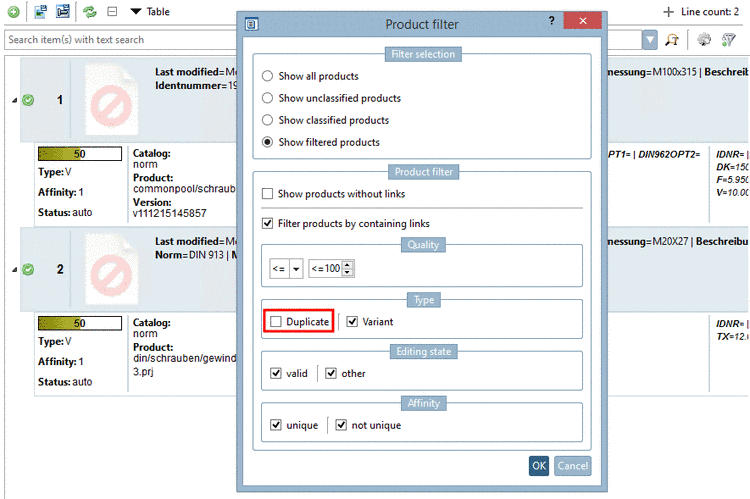Click the help question mark in dialog
This screenshot has width=750, height=499.
(551, 21)
